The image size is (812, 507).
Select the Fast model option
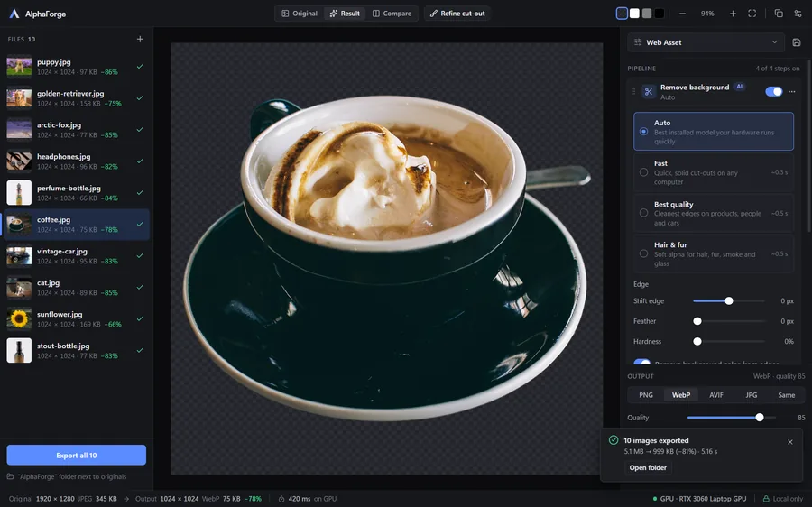[x=714, y=172]
